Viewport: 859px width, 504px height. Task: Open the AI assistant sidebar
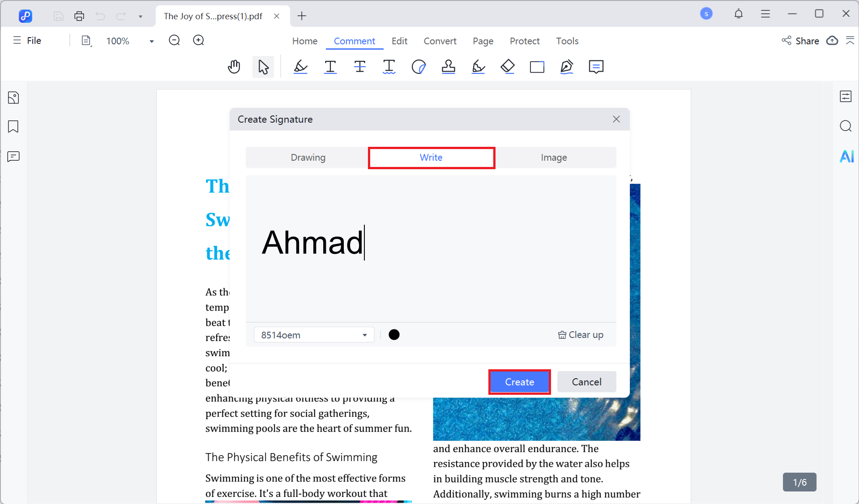pos(846,156)
